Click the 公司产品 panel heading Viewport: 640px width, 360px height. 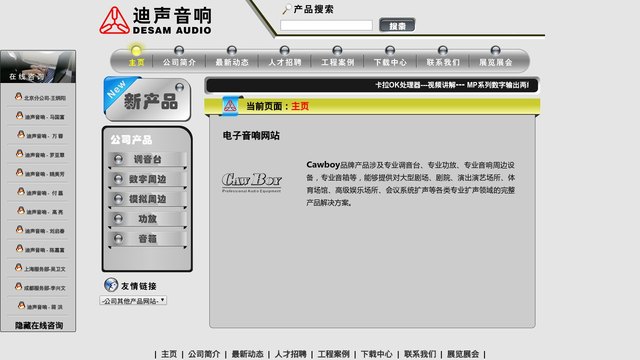131,140
